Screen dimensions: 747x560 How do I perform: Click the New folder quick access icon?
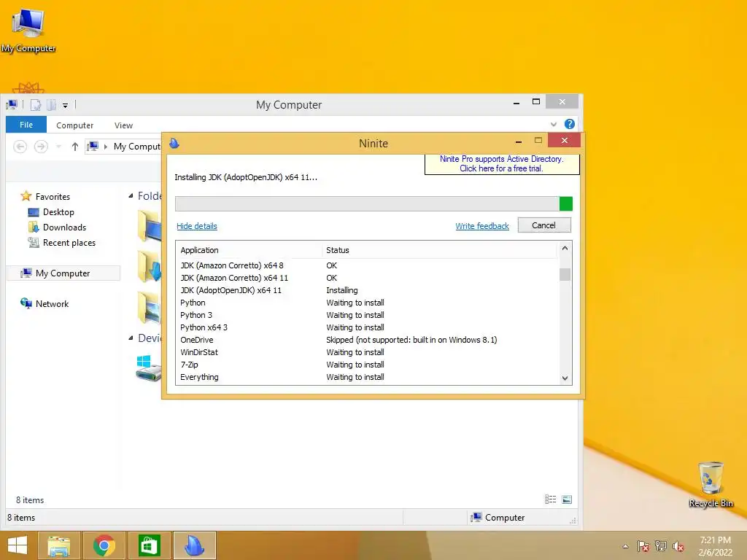tap(52, 105)
